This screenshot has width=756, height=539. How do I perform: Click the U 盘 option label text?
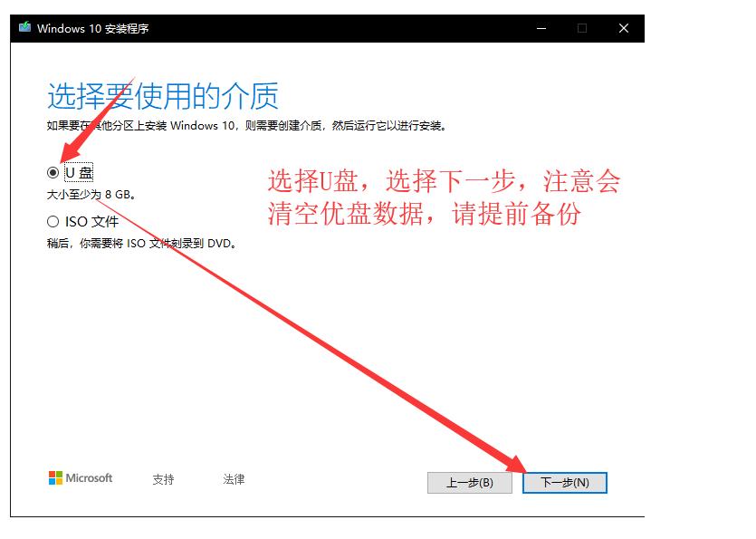(76, 171)
